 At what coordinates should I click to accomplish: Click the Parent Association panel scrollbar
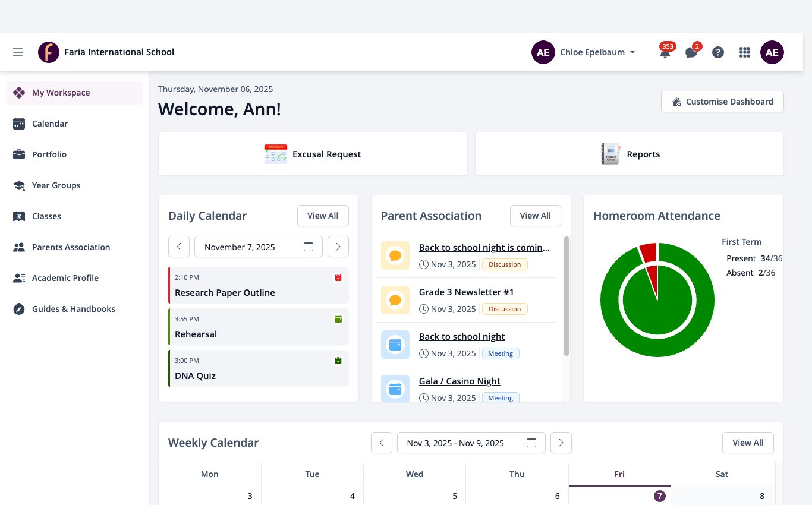[566, 296]
